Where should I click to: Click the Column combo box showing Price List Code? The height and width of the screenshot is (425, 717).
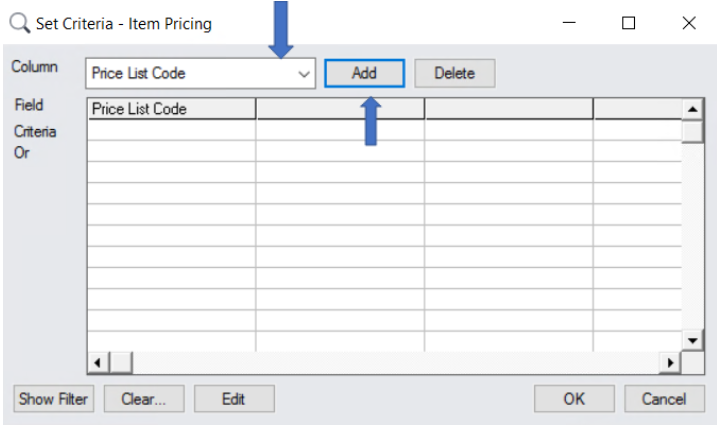point(190,73)
